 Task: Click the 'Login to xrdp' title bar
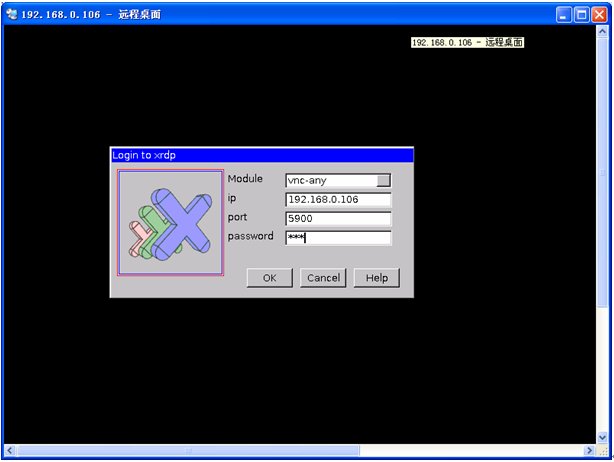(262, 155)
